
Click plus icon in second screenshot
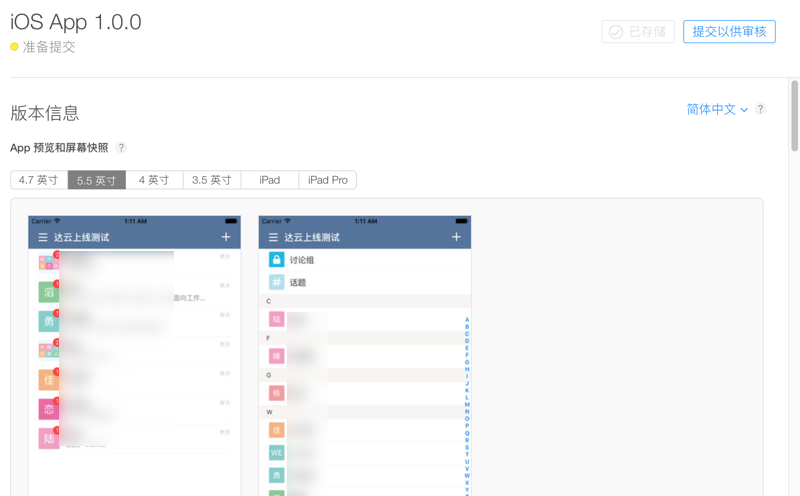(x=456, y=237)
